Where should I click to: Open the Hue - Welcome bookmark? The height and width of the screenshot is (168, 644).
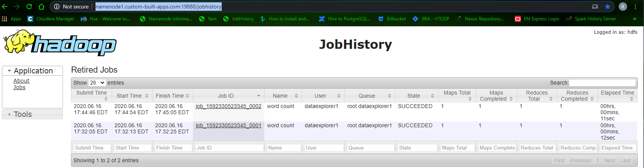pos(105,19)
